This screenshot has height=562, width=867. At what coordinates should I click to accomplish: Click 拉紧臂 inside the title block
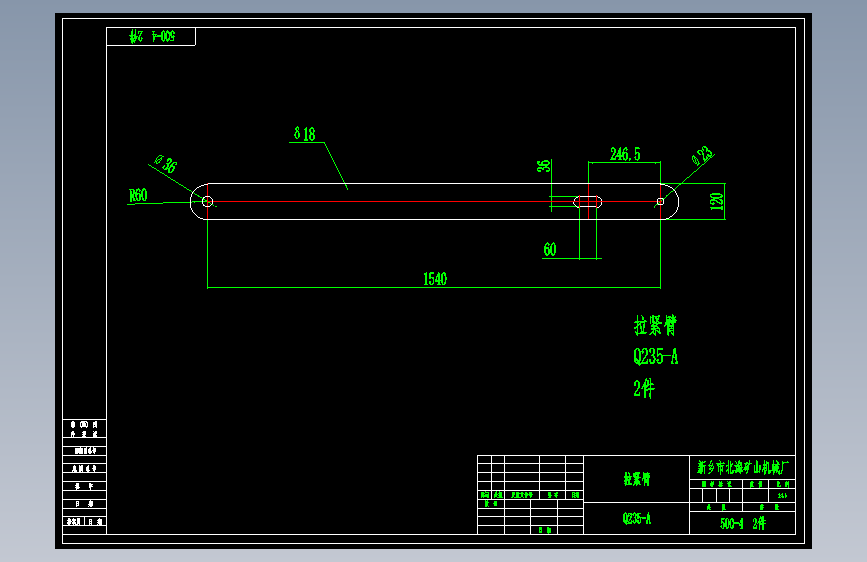(x=637, y=479)
